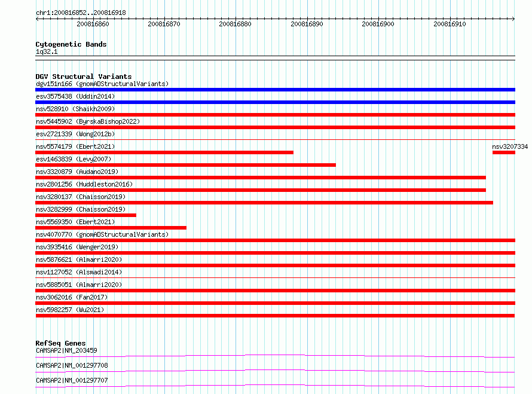Click the 200816870 ruler position label
The image size is (532, 394).
(164, 24)
